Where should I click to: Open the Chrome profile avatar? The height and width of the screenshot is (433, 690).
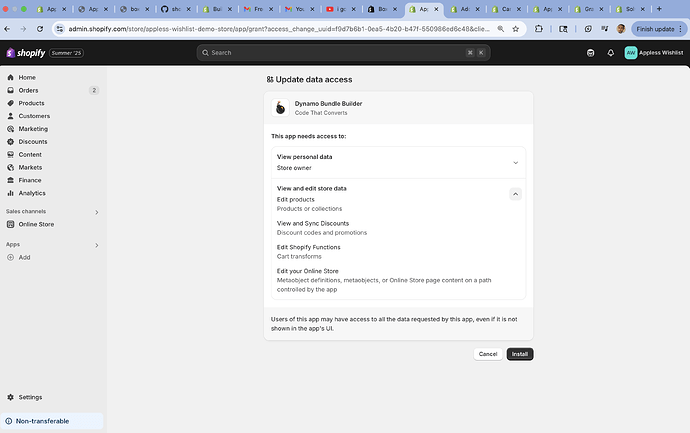(621, 29)
